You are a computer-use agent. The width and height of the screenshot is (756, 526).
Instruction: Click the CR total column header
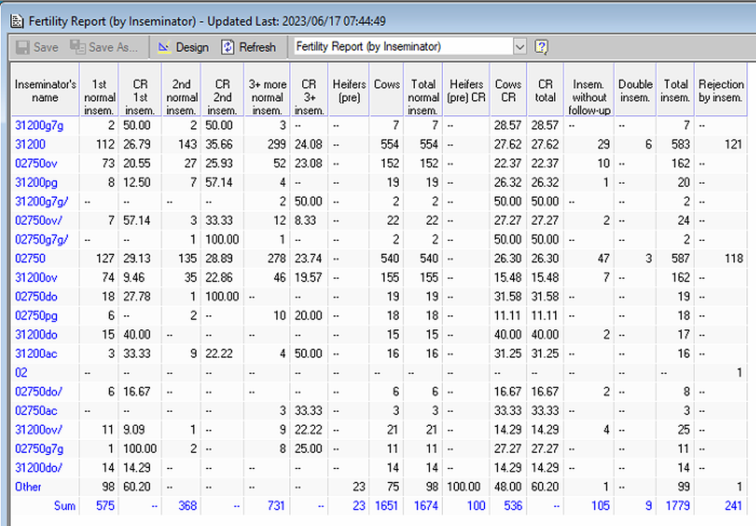[545, 91]
